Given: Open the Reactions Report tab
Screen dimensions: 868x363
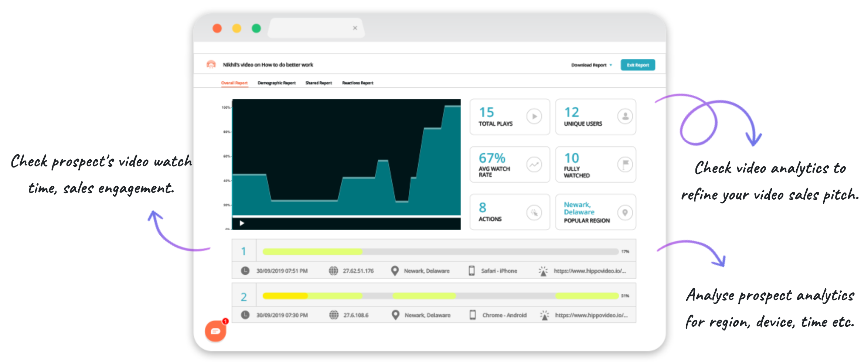Looking at the screenshot, I should click(x=357, y=83).
